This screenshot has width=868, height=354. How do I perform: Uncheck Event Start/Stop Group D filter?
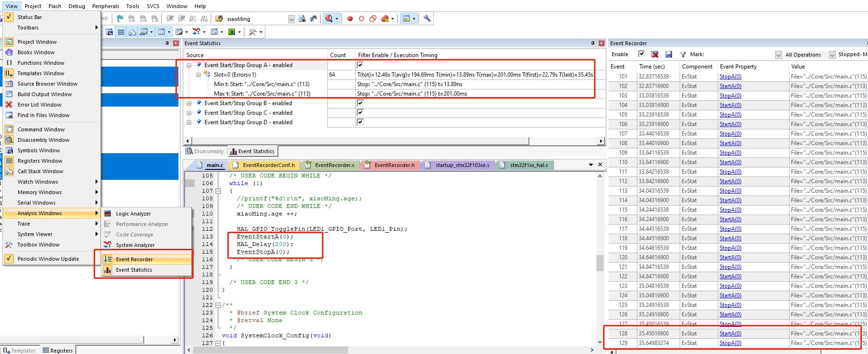360,122
